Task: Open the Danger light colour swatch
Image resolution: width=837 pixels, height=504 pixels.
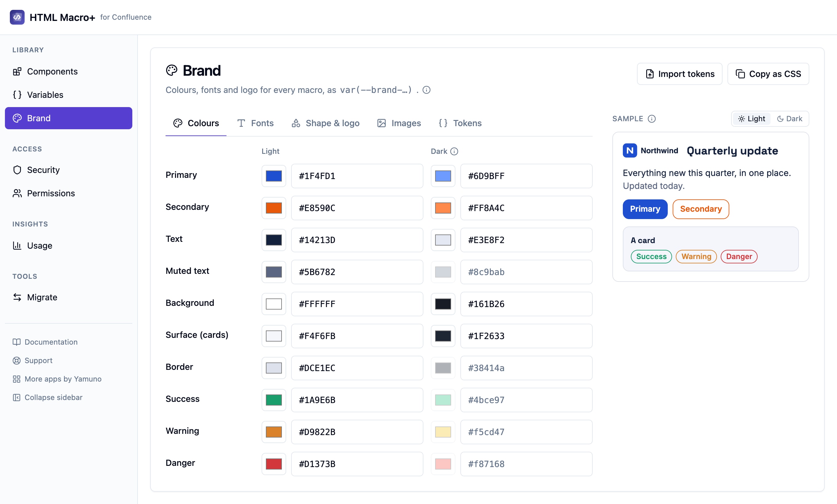Action: click(274, 464)
